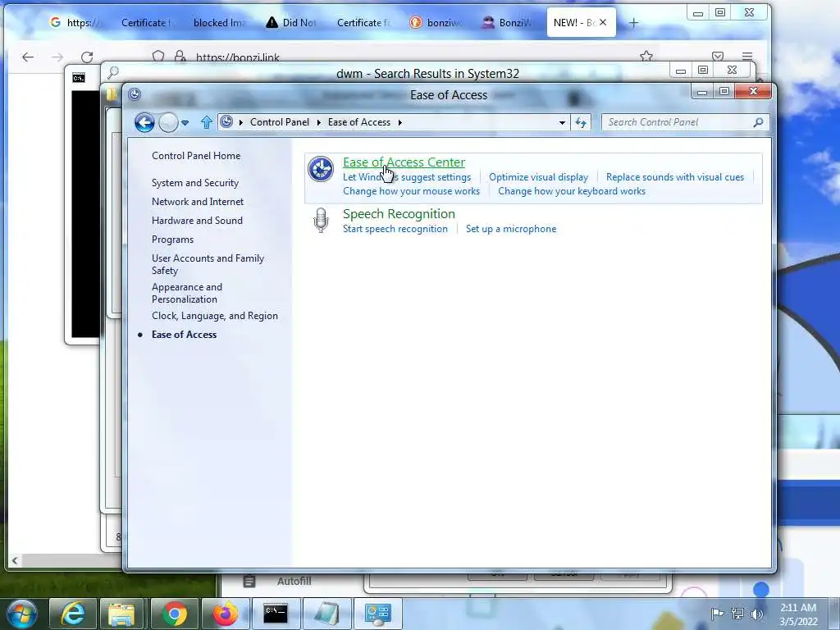
Task: Click Firefox forward arrow
Action: (x=57, y=57)
